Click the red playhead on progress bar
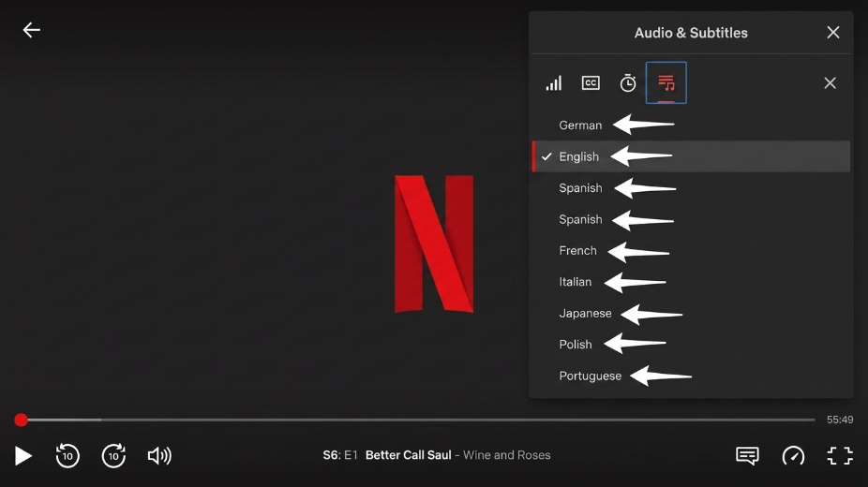868x487 pixels. [x=21, y=421]
